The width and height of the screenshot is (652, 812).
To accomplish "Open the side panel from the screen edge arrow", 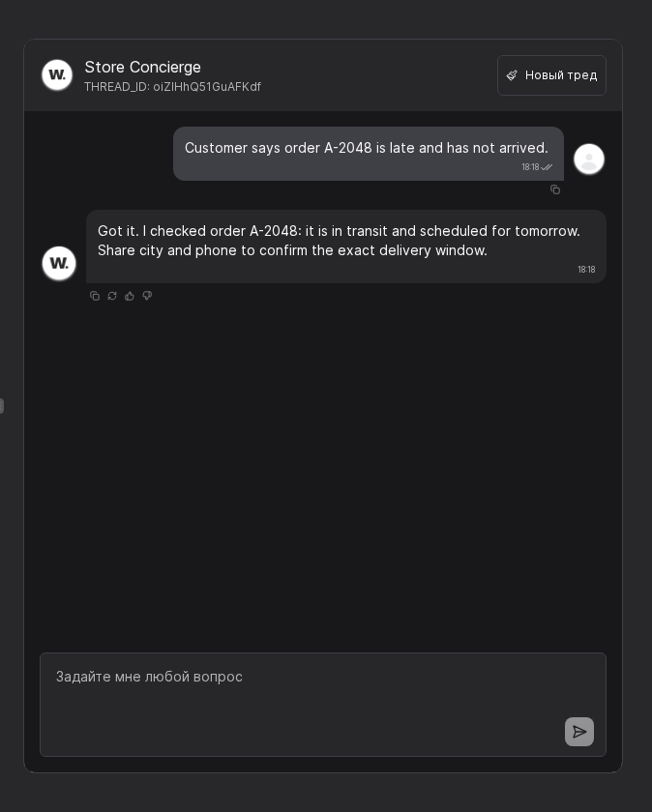I will 4,406.
